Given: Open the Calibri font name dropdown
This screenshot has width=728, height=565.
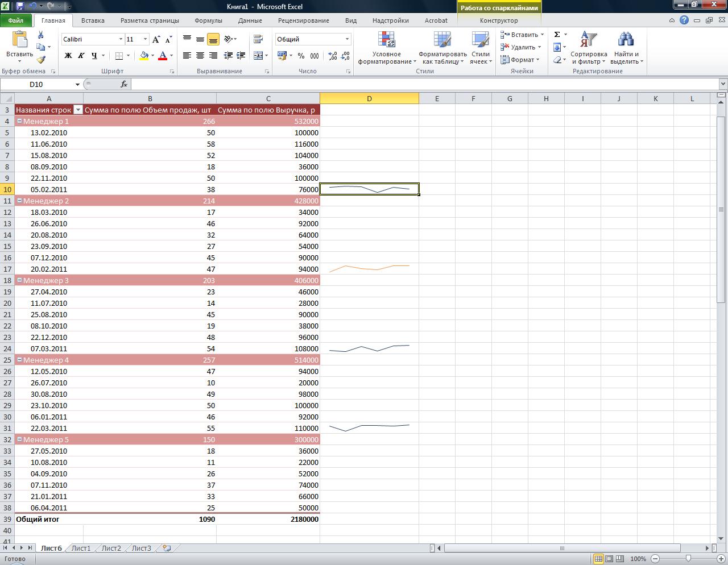Looking at the screenshot, I should tap(121, 39).
